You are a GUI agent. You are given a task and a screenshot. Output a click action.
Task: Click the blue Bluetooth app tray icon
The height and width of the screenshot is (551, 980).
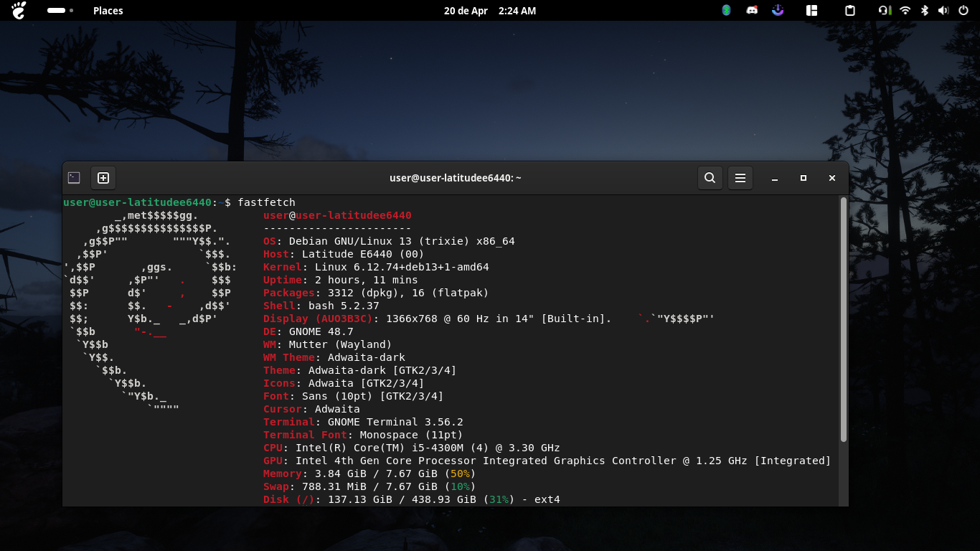click(726, 11)
